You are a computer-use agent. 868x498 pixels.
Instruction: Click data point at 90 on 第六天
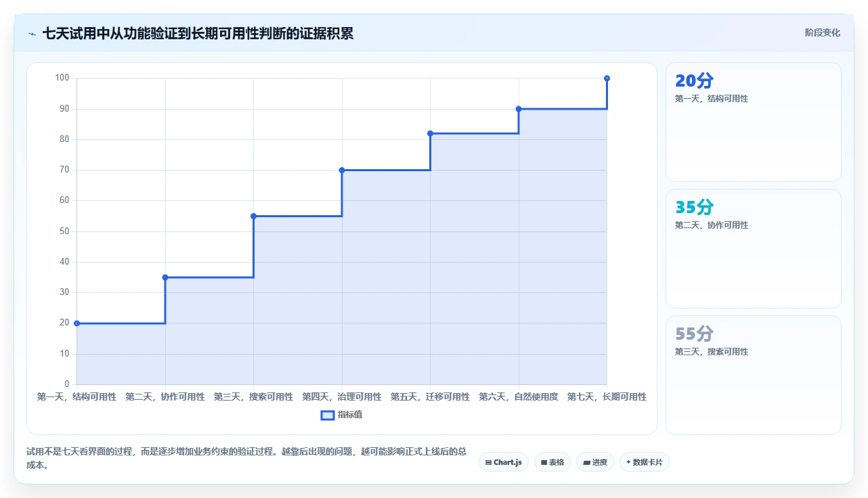[519, 109]
